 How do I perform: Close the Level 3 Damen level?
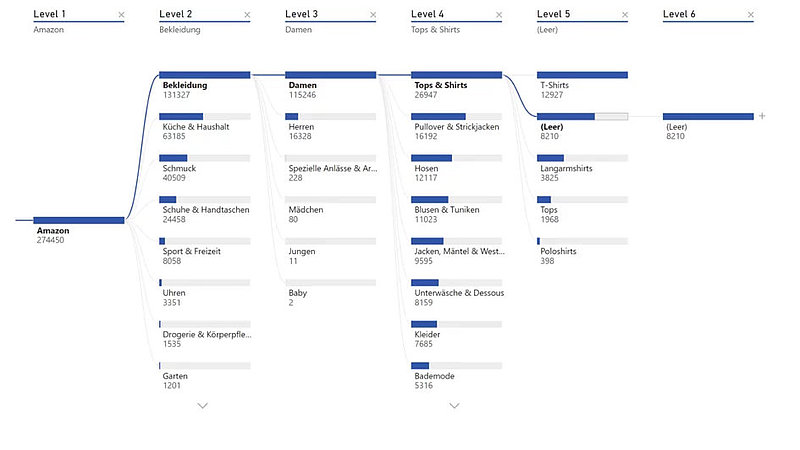[373, 15]
